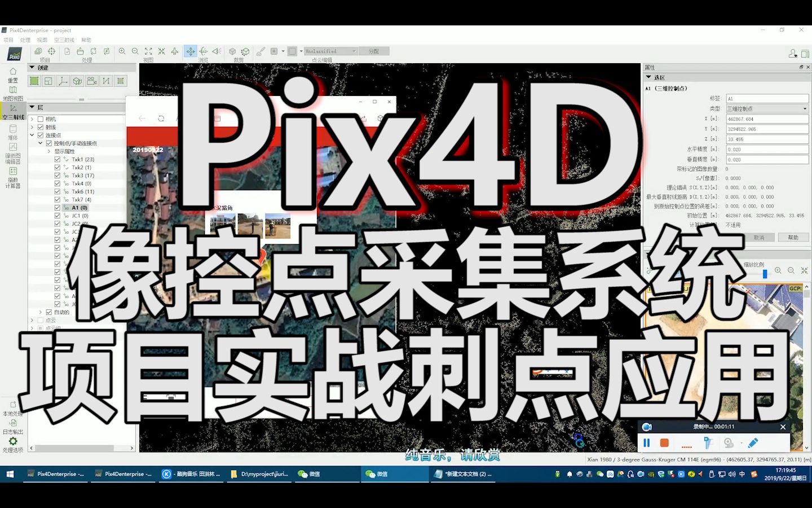
Task: Open the Mosaic Editor in the sidebar
Action: tap(13, 154)
